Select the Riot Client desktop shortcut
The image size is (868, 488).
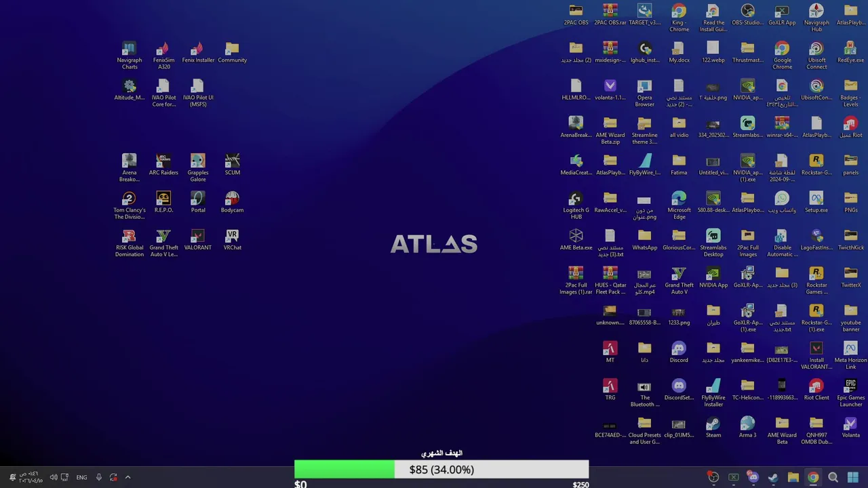click(x=816, y=390)
